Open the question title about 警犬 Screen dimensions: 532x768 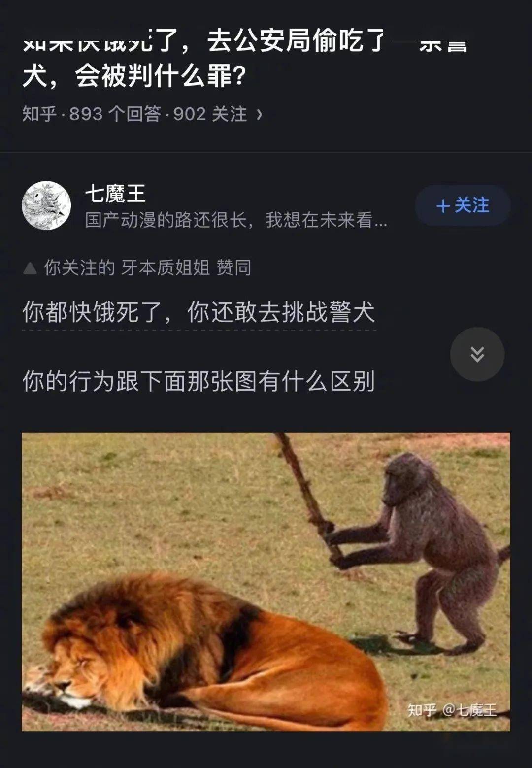click(x=245, y=59)
